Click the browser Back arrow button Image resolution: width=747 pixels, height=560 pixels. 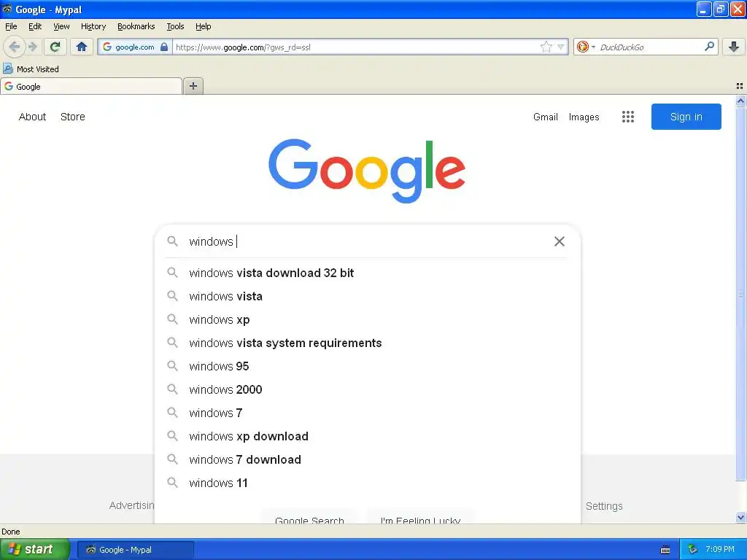[x=15, y=47]
